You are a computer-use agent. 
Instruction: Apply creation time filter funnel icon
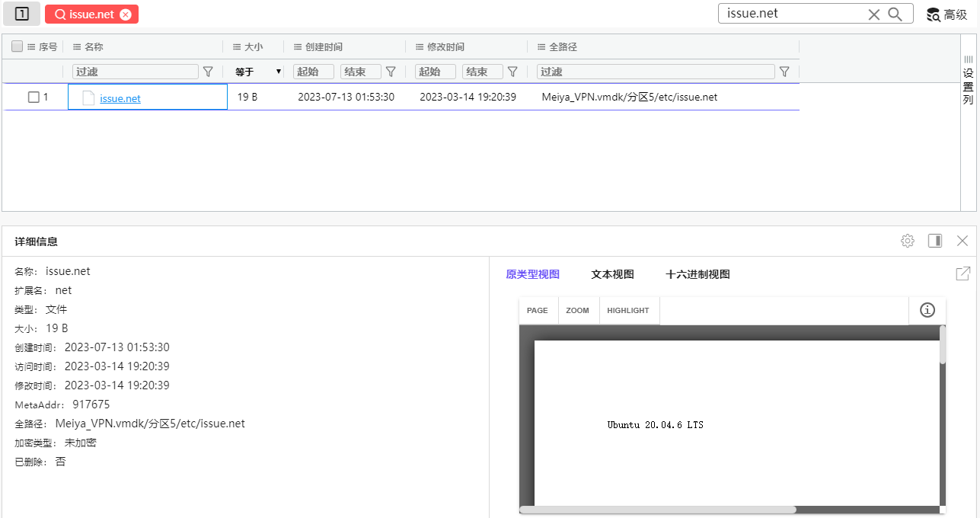pos(391,72)
